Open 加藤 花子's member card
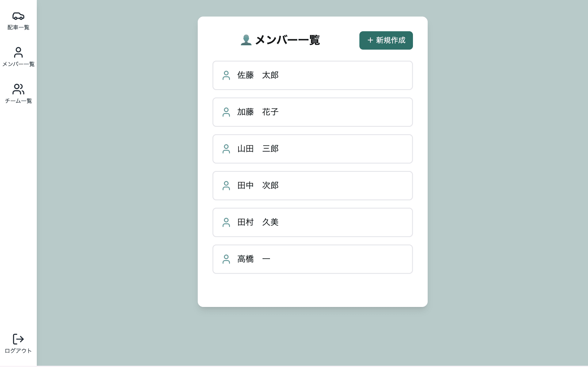The image size is (588, 367). (x=312, y=112)
